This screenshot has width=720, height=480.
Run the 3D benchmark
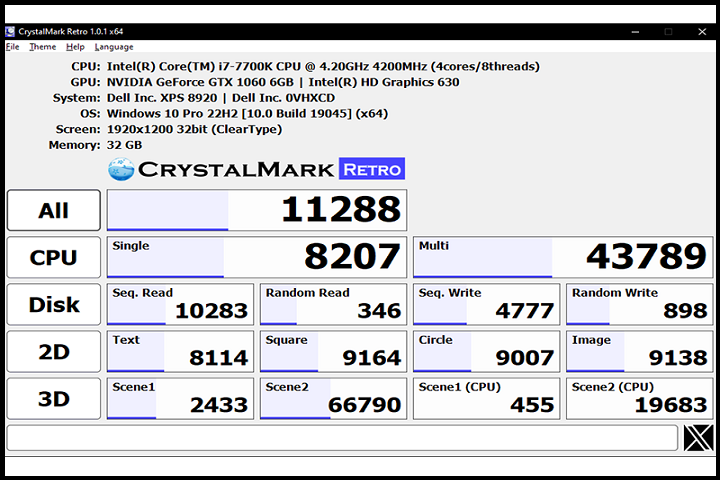pyautogui.click(x=54, y=399)
